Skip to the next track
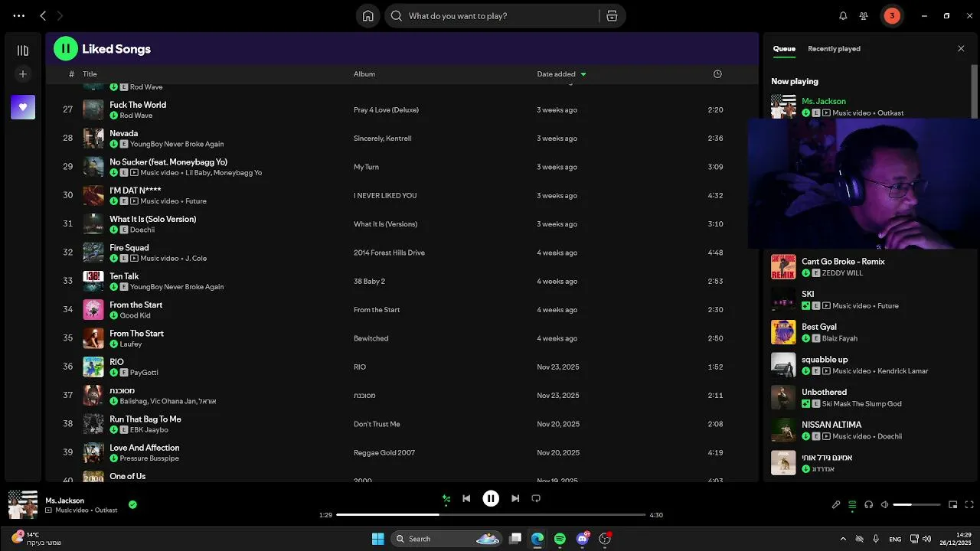980x551 pixels. click(515, 498)
